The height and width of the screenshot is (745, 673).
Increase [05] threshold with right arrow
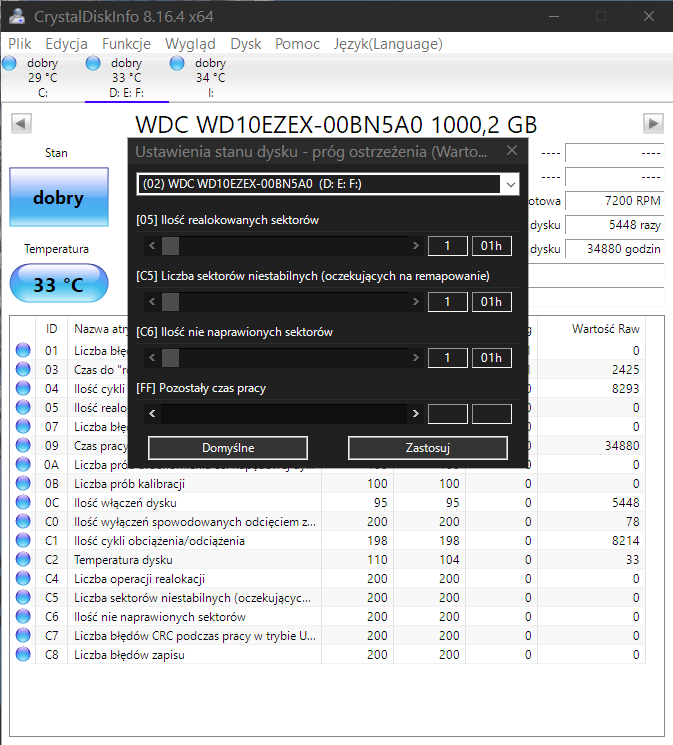[x=415, y=246]
